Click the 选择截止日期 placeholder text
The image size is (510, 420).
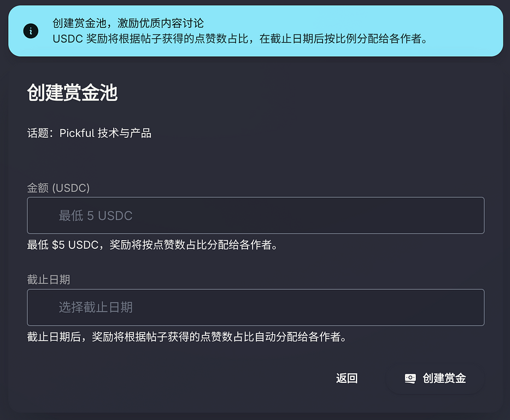96,307
